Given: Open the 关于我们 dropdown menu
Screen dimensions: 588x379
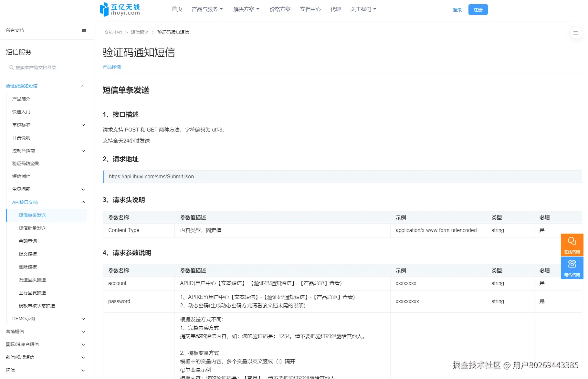Looking at the screenshot, I should (363, 9).
